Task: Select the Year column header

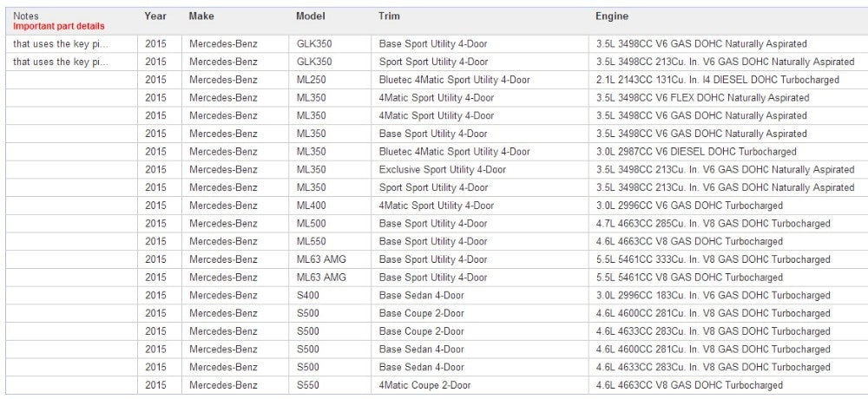Action: tap(155, 16)
